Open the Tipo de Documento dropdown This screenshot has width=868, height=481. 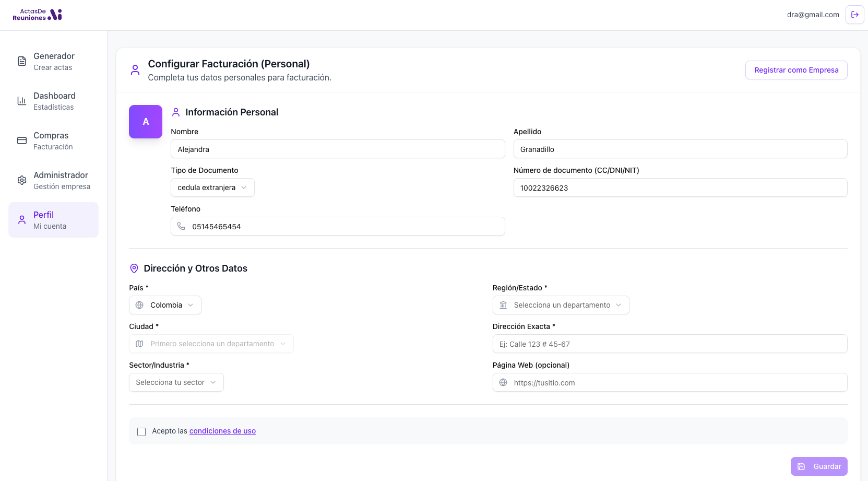tap(212, 187)
